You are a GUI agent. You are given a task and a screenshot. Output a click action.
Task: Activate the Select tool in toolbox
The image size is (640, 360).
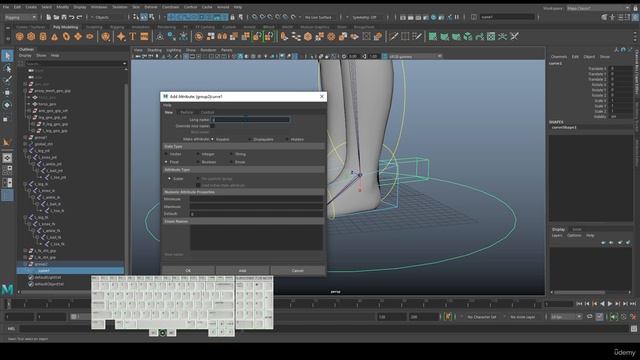tap(7, 56)
